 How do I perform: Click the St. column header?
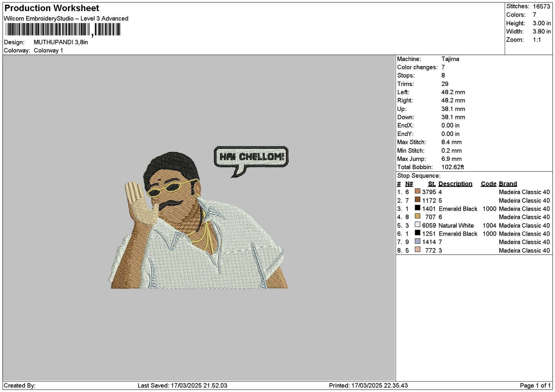click(x=432, y=184)
